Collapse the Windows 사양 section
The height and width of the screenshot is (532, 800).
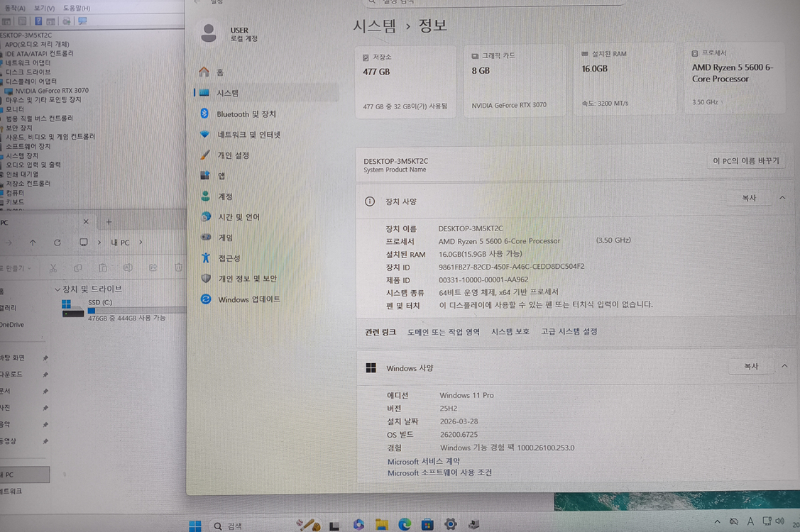784,366
